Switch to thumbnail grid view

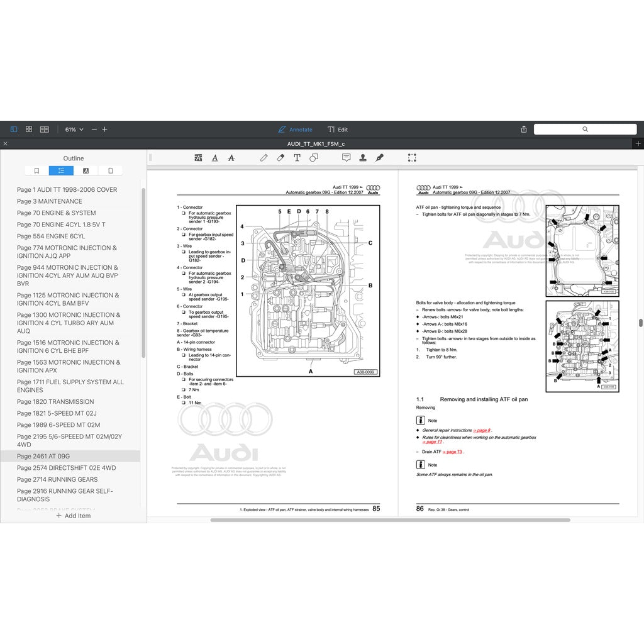click(x=29, y=130)
